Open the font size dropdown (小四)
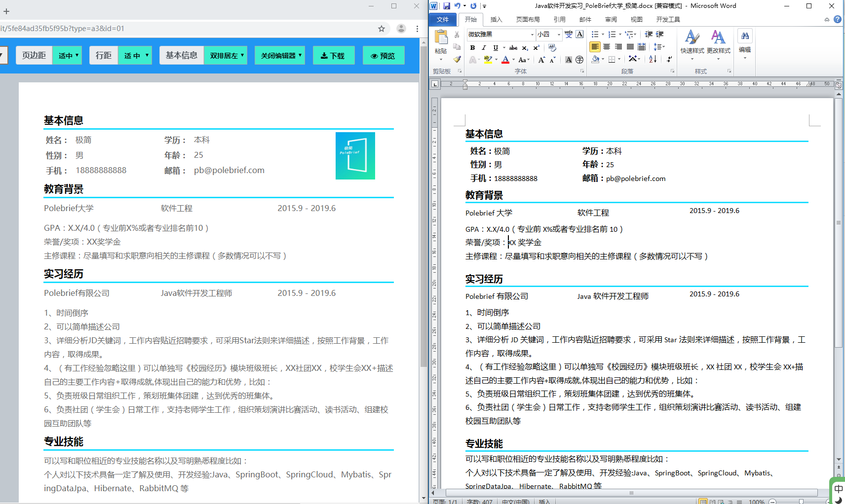 click(559, 35)
